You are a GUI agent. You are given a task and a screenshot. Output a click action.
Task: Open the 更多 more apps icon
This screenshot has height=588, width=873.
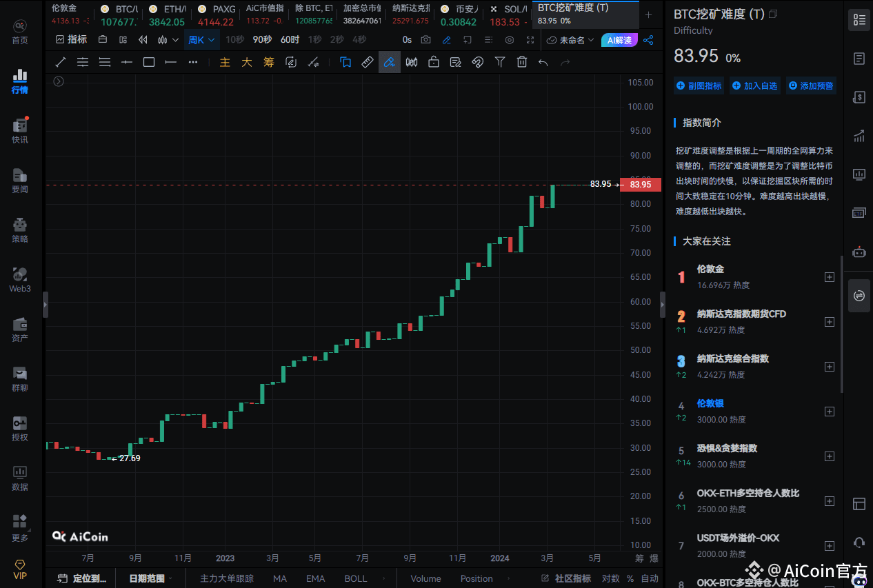click(x=20, y=527)
